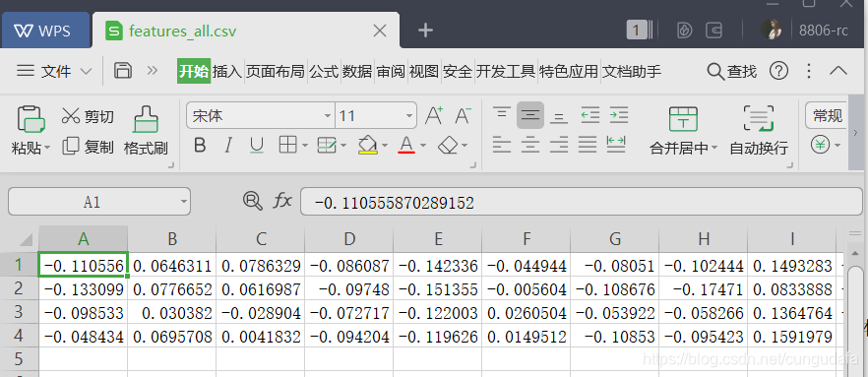Switch to the 数据 (Data) tab
Image resolution: width=868 pixels, height=377 pixels.
[357, 72]
